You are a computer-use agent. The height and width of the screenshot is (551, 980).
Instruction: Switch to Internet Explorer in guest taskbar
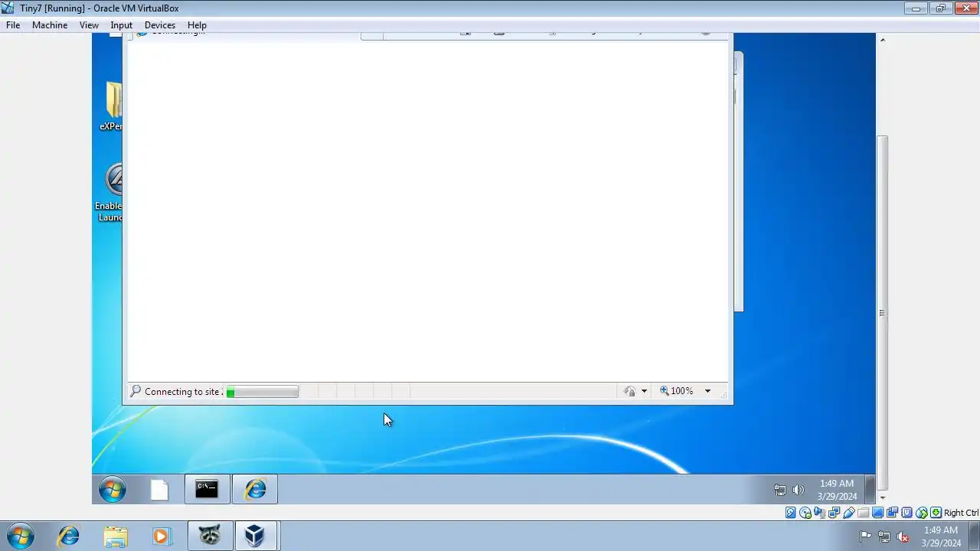(255, 489)
